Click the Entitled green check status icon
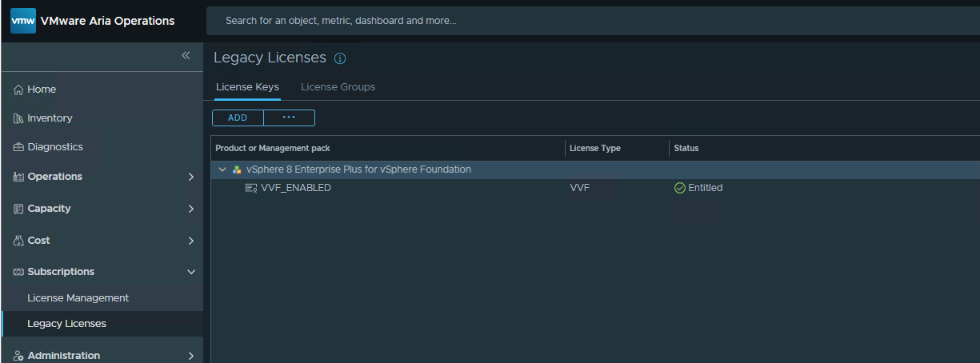The image size is (980, 363). [680, 188]
